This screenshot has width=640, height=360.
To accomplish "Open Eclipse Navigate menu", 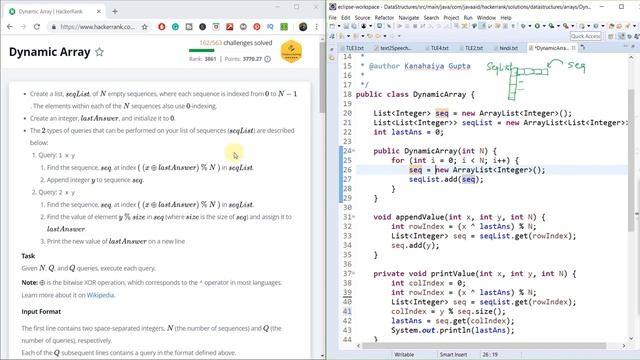I will pos(409,18).
